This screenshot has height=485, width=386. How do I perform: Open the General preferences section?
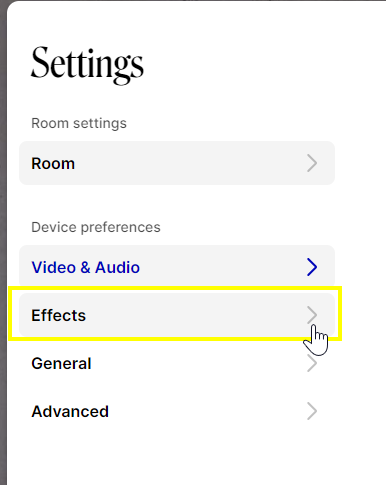click(177, 363)
